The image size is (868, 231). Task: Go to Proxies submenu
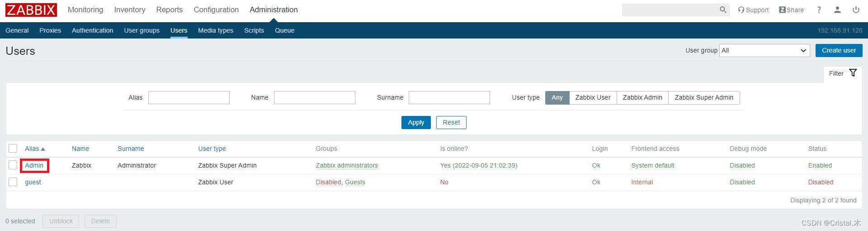(50, 30)
